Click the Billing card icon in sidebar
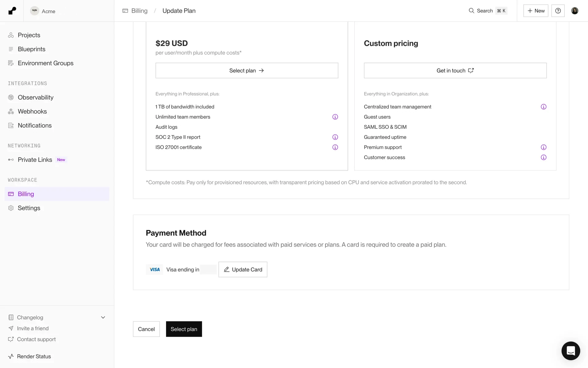 (x=11, y=194)
